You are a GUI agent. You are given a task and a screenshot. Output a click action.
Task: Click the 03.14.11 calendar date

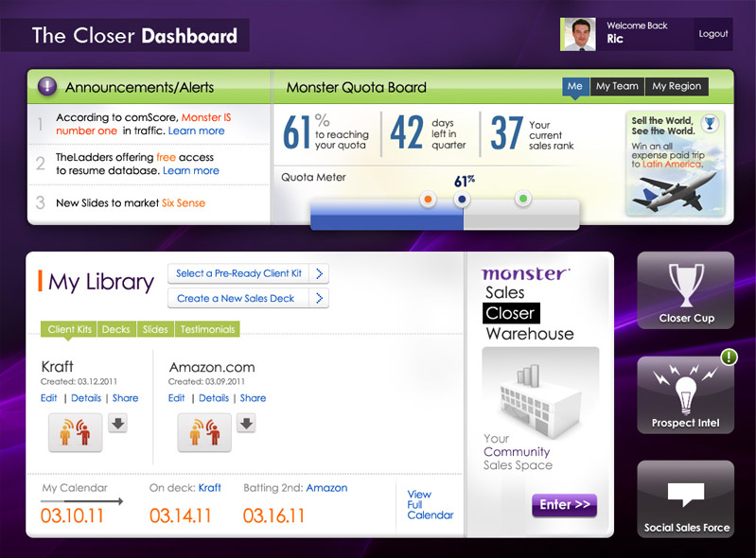click(x=181, y=515)
